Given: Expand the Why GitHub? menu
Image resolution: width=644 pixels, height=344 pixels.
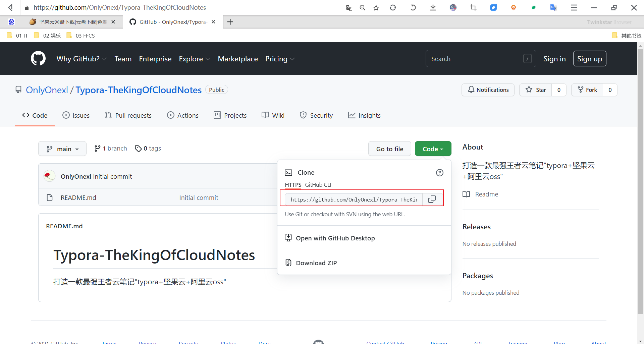Looking at the screenshot, I should coord(82,59).
